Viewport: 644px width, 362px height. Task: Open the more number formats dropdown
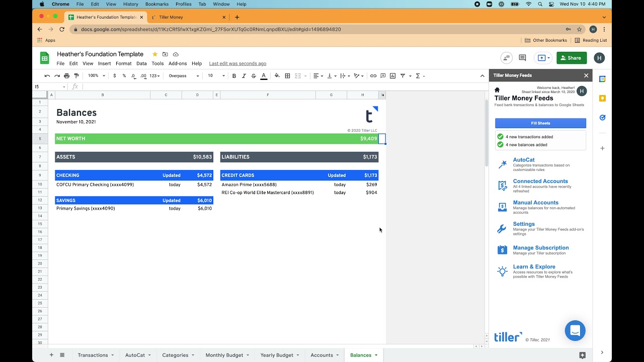point(154,76)
